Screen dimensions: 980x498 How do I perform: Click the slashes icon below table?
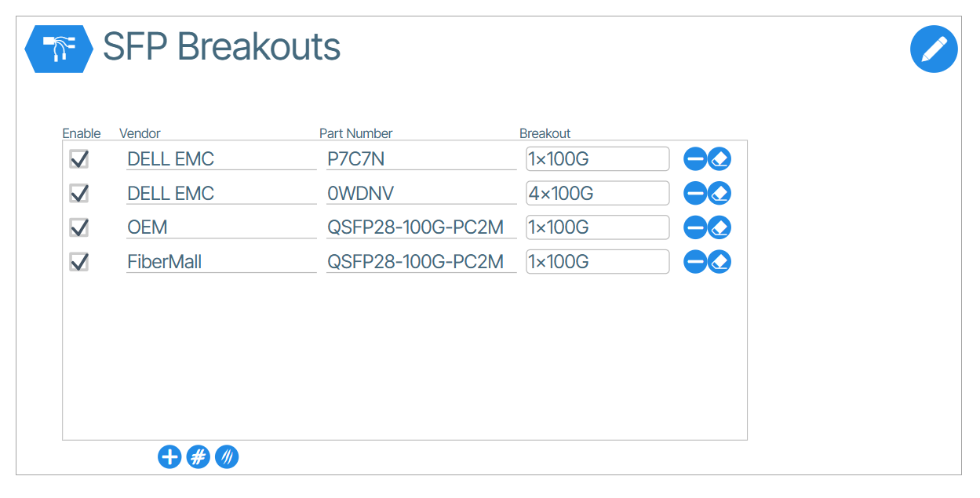click(x=227, y=456)
